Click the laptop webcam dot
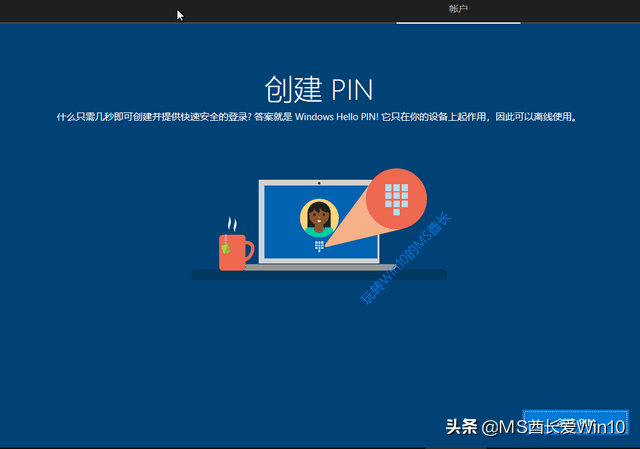 (x=319, y=184)
